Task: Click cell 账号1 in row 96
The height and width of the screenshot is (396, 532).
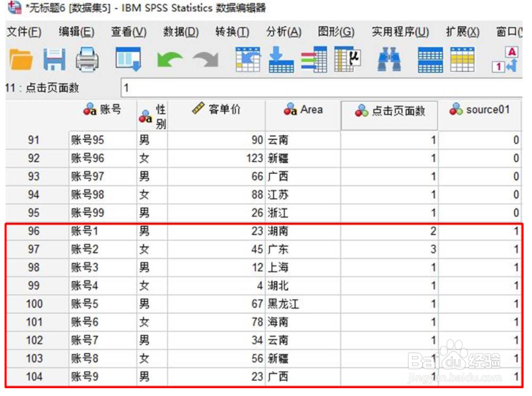Action: [103, 231]
